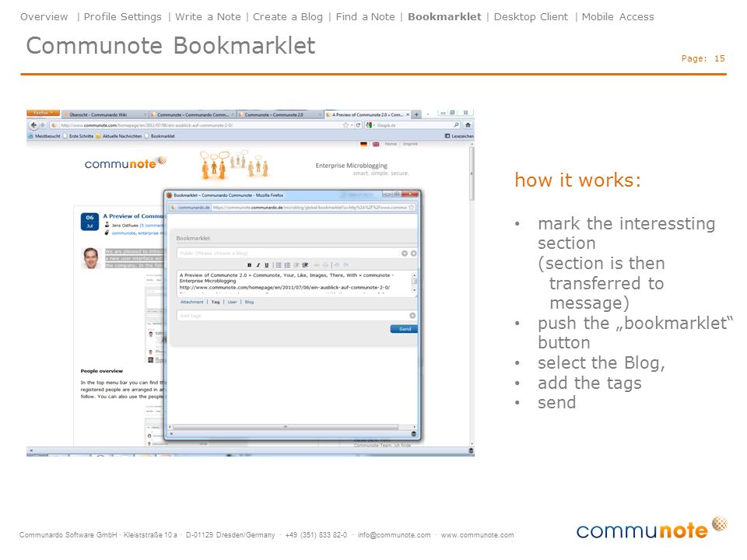The image size is (747, 560).
Task: Switch to the Übersicht - Communardo Wiki tab
Action: [104, 115]
